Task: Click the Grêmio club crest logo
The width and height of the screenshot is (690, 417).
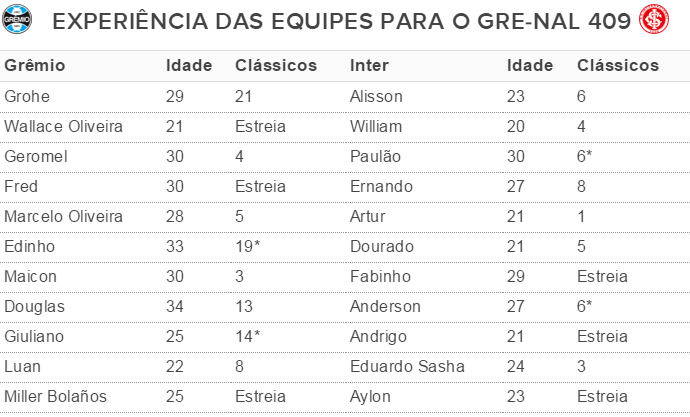Action: 17,19
